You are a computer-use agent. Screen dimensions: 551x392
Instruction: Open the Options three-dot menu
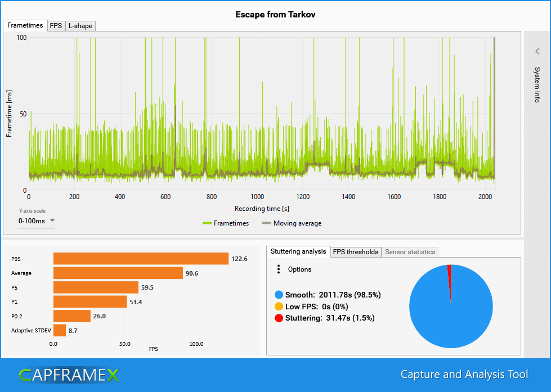point(278,269)
